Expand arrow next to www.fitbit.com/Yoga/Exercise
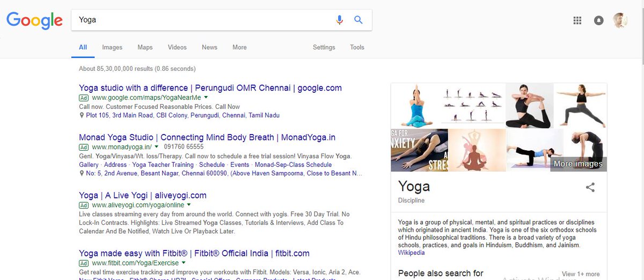 [184, 263]
